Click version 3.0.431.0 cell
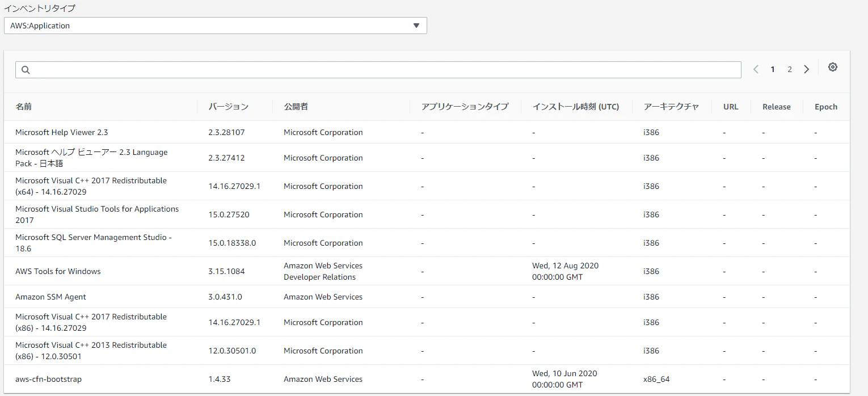 [x=225, y=297]
